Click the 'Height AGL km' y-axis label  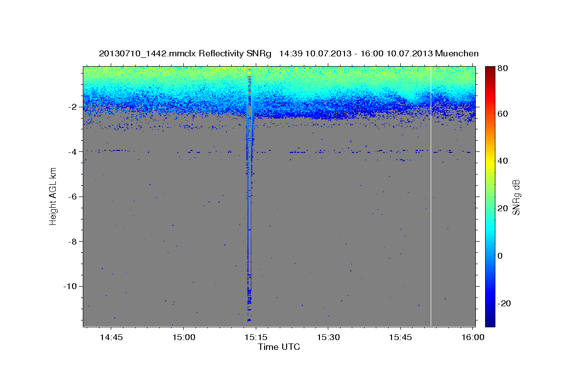click(x=52, y=196)
